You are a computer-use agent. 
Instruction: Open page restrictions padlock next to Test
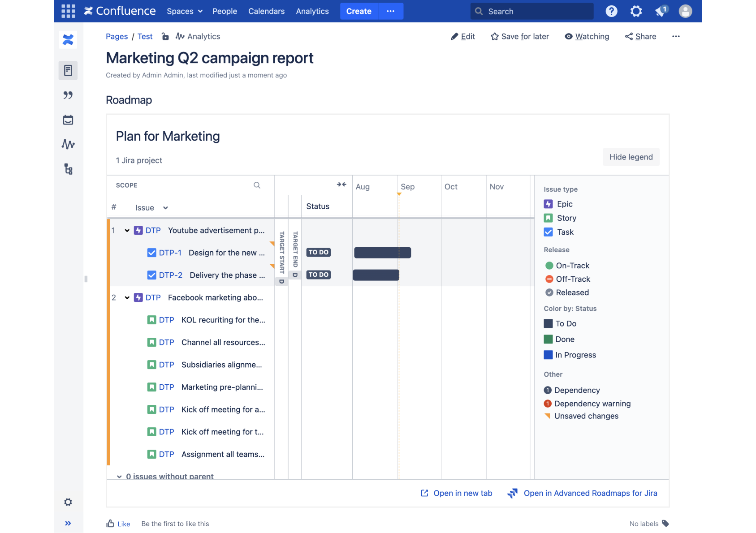click(x=164, y=36)
